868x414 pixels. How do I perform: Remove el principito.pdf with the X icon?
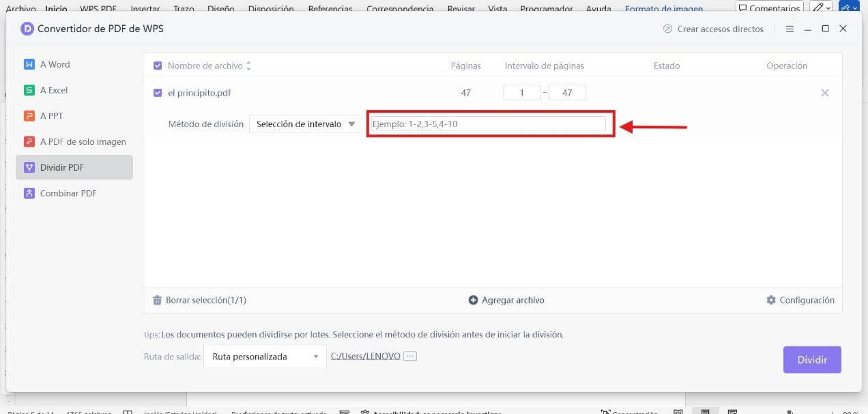pos(825,93)
